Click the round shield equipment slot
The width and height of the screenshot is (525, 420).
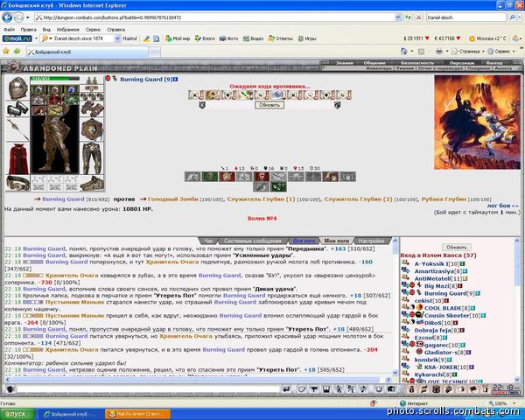tap(92, 129)
